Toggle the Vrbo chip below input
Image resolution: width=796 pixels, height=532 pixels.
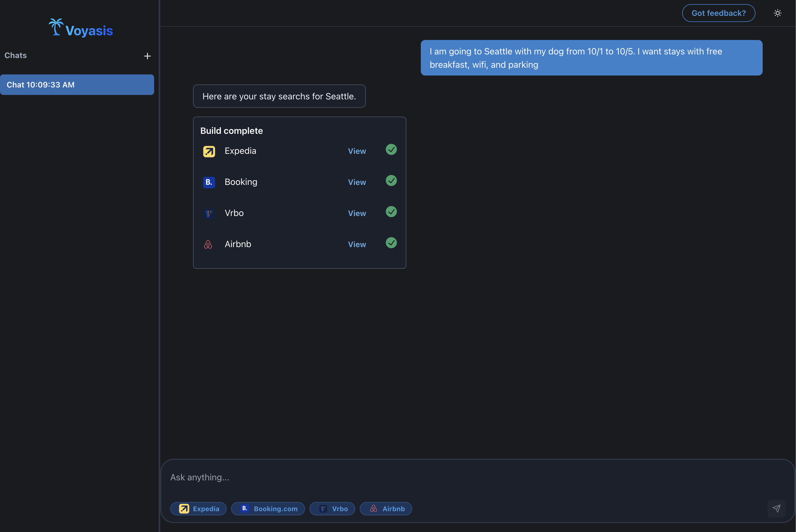click(x=332, y=509)
